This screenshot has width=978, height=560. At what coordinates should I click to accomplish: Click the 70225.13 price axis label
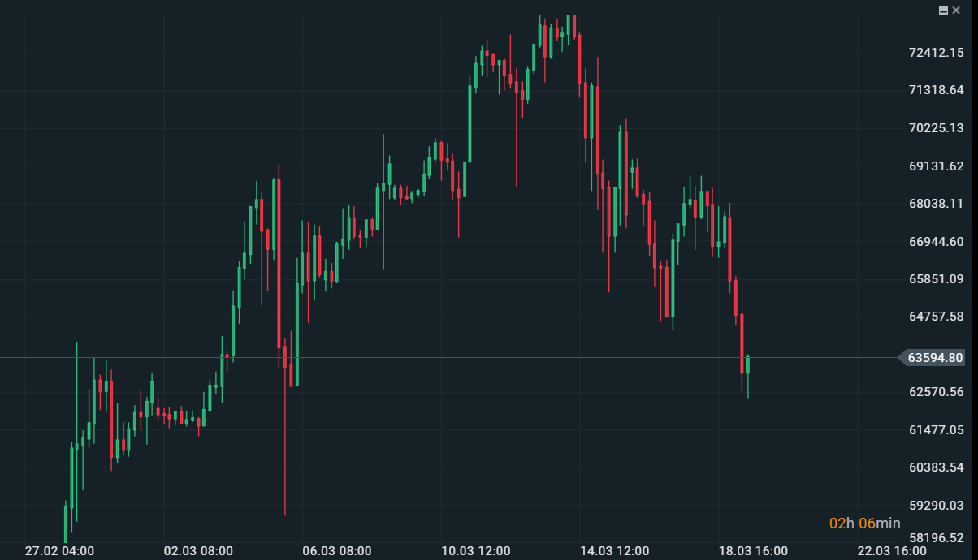click(936, 128)
